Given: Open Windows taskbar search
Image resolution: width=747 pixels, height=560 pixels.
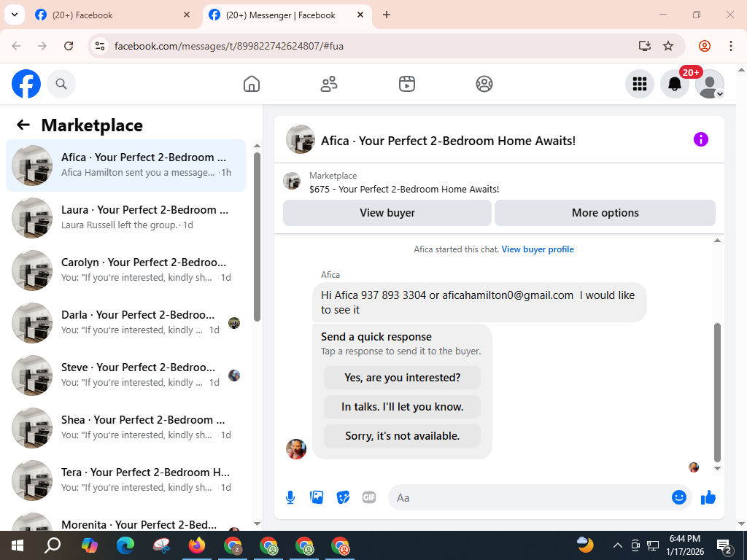Looking at the screenshot, I should click(x=53, y=545).
